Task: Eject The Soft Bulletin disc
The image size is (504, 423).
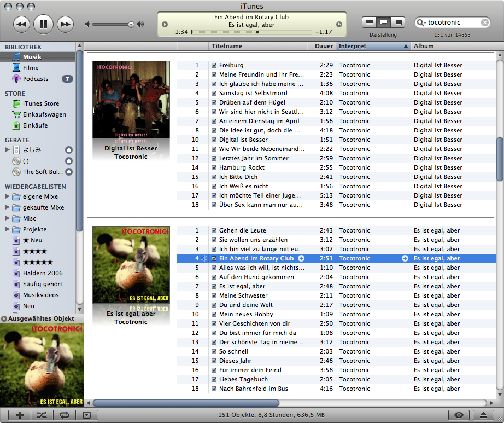Action: tap(69, 172)
